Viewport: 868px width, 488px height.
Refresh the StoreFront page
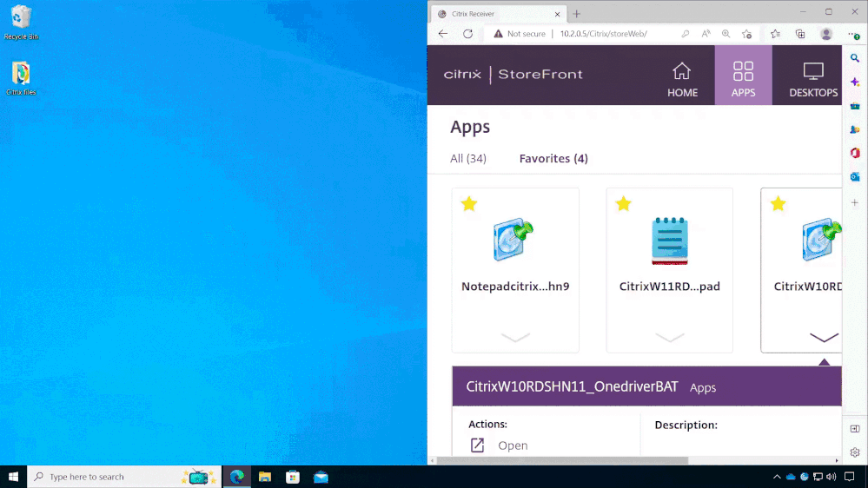(x=467, y=34)
